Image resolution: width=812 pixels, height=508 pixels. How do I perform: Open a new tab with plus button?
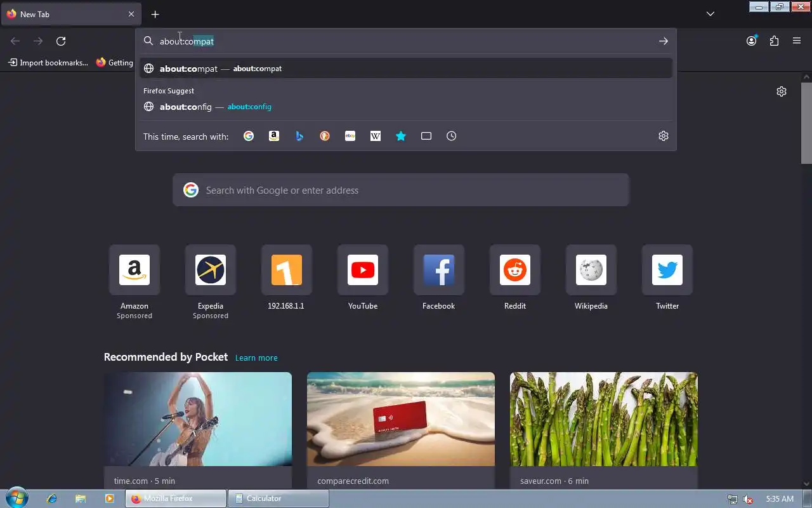pyautogui.click(x=155, y=14)
